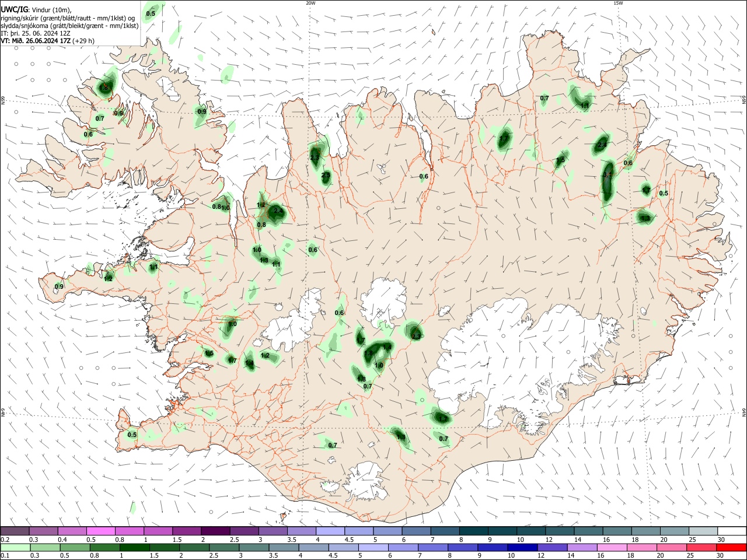This screenshot has width=747, height=560.
Task: Select the darkest green 1–1.5 rain swatch
Action: (134, 548)
